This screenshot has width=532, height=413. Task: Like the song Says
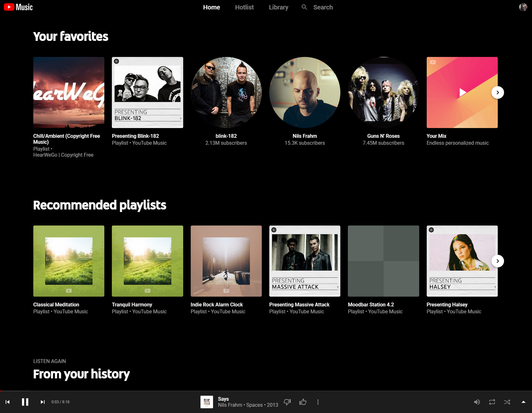point(303,402)
